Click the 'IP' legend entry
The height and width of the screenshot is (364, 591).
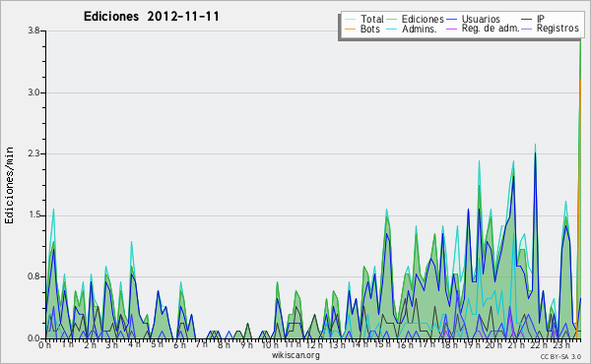click(x=541, y=19)
